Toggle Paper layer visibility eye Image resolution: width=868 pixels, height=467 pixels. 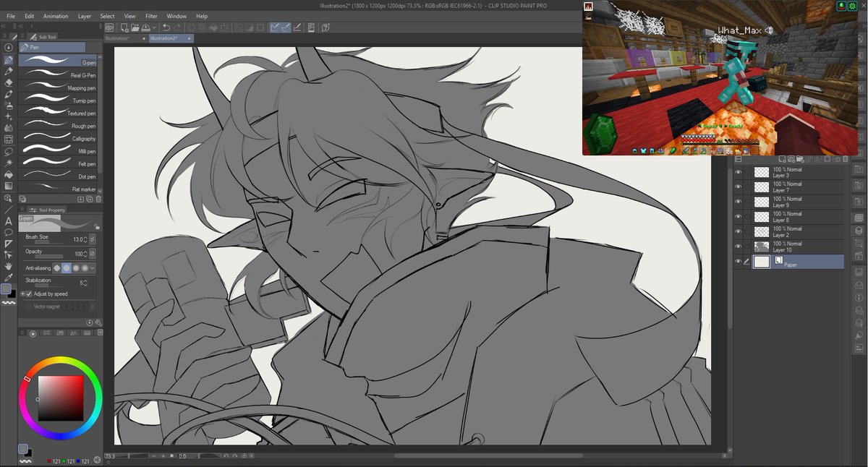click(739, 261)
